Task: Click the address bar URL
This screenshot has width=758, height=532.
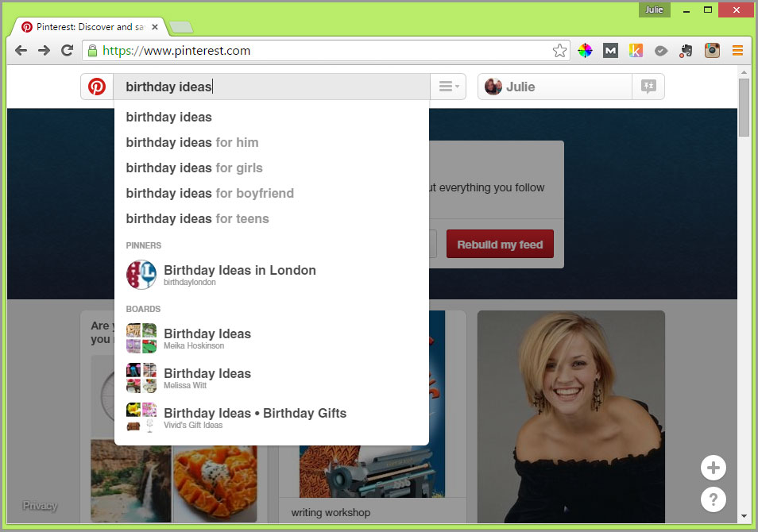Action: pyautogui.click(x=176, y=51)
